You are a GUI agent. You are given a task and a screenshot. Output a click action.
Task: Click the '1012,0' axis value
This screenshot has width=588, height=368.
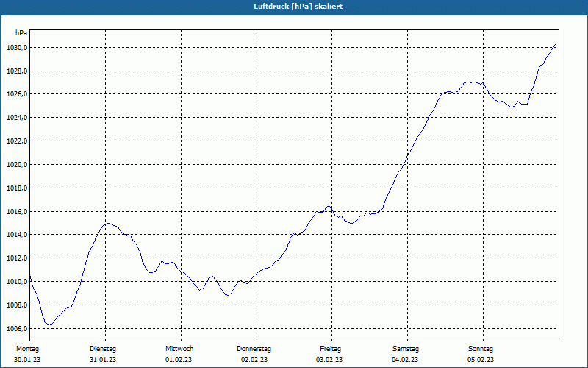(x=16, y=258)
